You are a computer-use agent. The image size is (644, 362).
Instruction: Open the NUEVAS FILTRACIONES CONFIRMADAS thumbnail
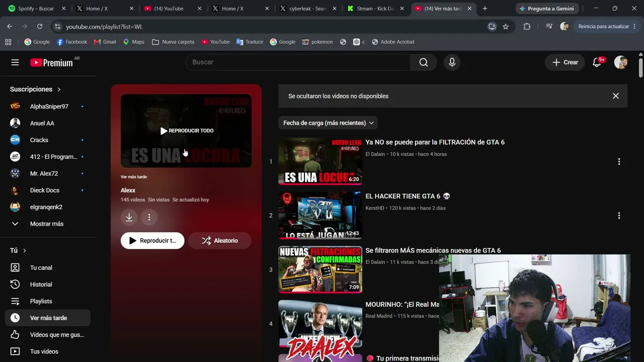(320, 269)
